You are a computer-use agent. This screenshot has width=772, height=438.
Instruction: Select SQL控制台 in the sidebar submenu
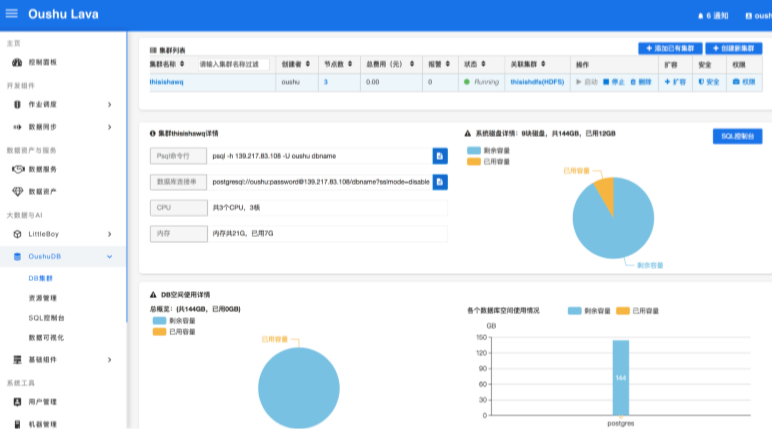46,318
